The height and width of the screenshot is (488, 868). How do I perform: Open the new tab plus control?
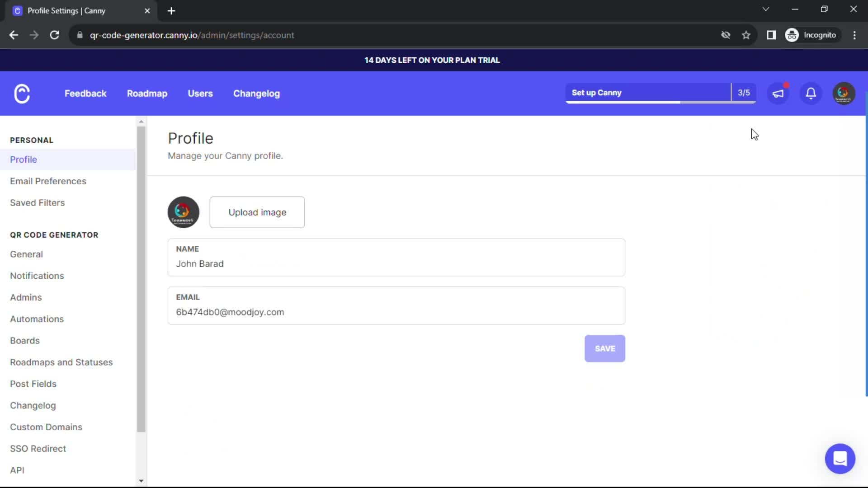point(171,10)
